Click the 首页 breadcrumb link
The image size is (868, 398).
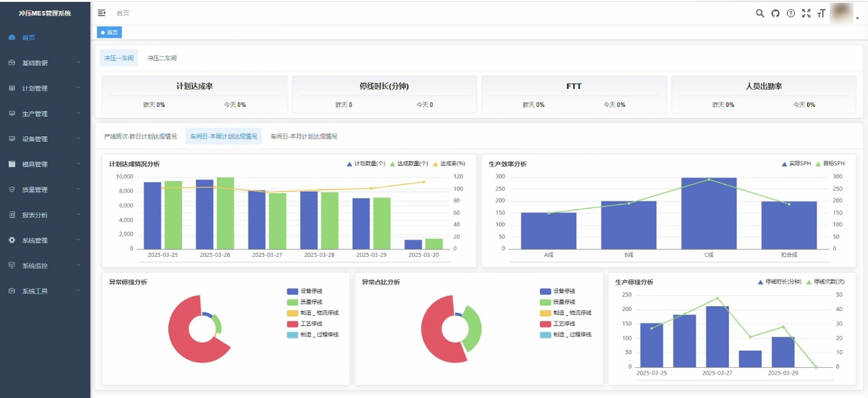point(123,13)
